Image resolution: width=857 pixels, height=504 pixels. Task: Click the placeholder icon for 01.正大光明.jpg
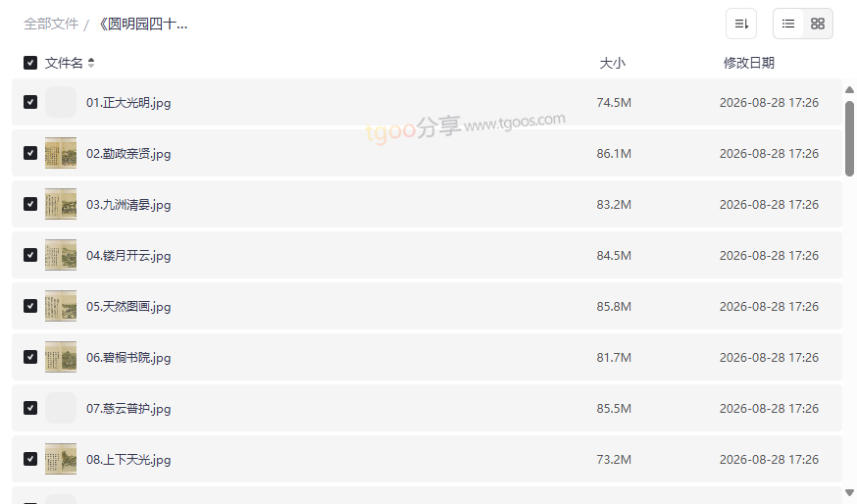(61, 102)
